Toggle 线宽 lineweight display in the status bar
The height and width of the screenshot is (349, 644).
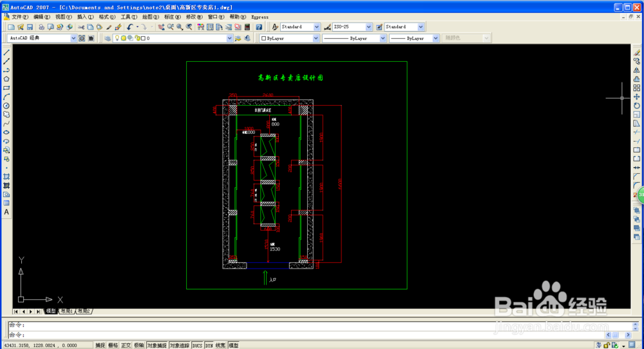click(220, 345)
